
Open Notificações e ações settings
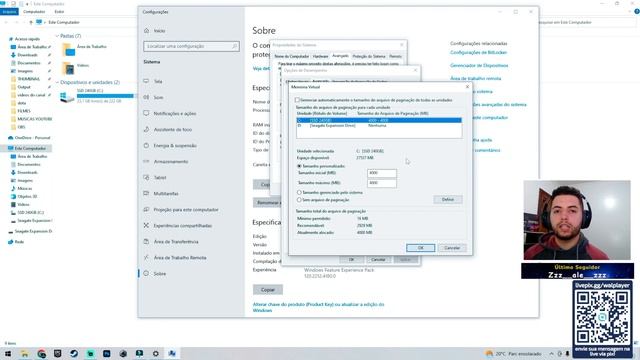click(x=175, y=113)
